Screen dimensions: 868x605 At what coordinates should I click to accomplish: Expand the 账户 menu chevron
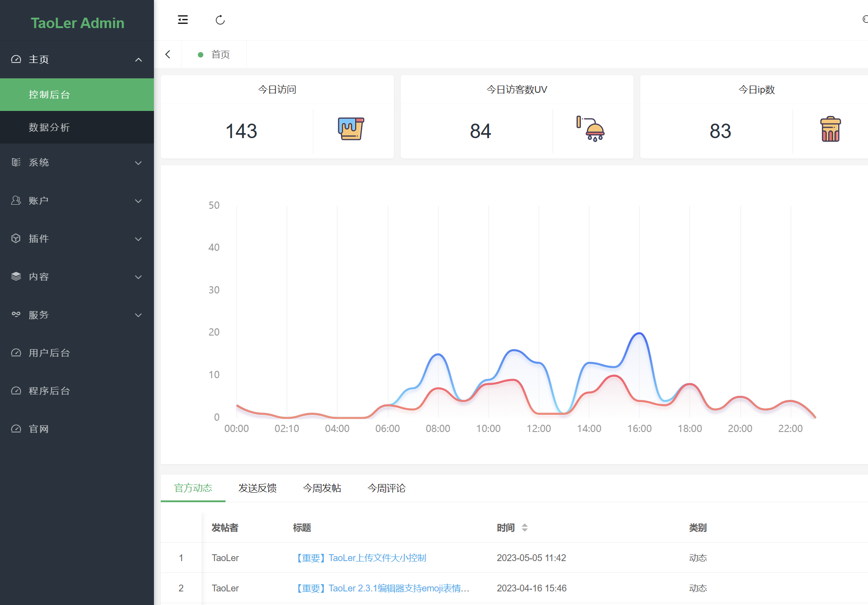[x=139, y=201]
